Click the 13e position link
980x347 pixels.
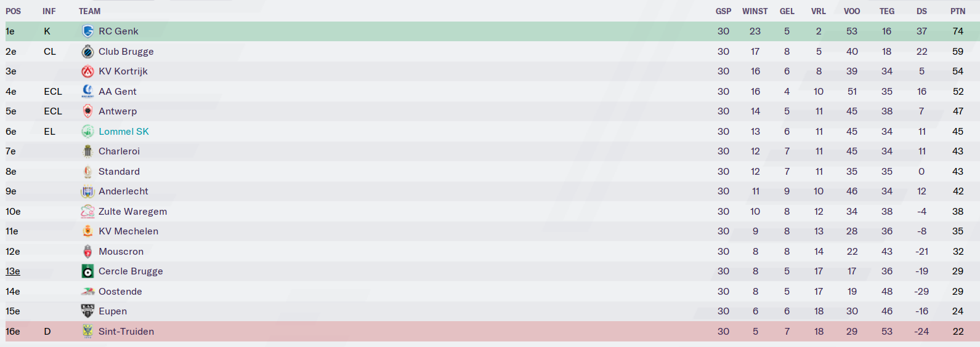[x=13, y=271]
